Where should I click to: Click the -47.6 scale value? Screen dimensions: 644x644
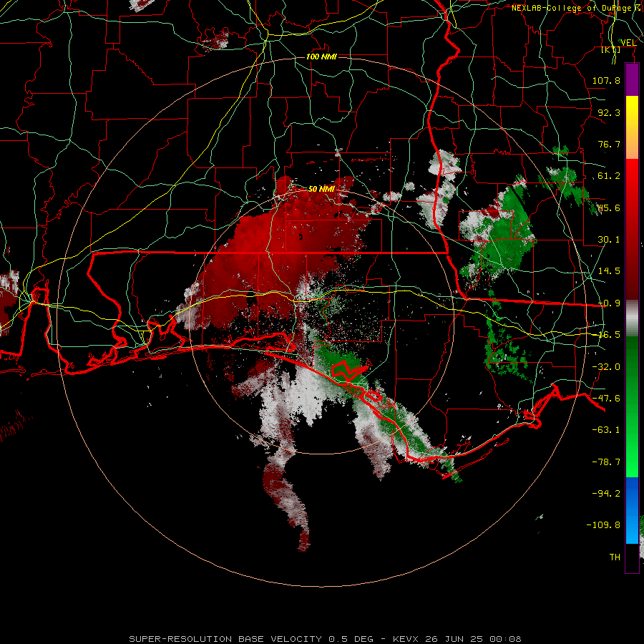[606, 399]
